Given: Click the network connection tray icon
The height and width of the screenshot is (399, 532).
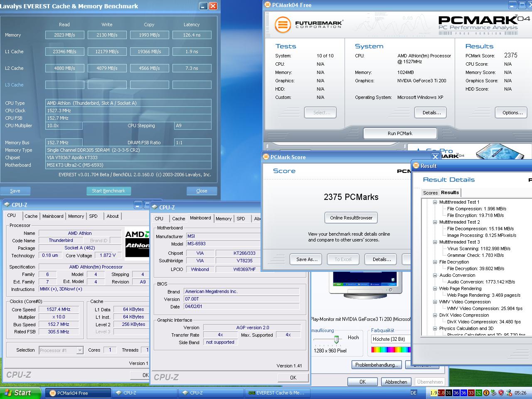Looking at the screenshot, I should click(x=508, y=393).
